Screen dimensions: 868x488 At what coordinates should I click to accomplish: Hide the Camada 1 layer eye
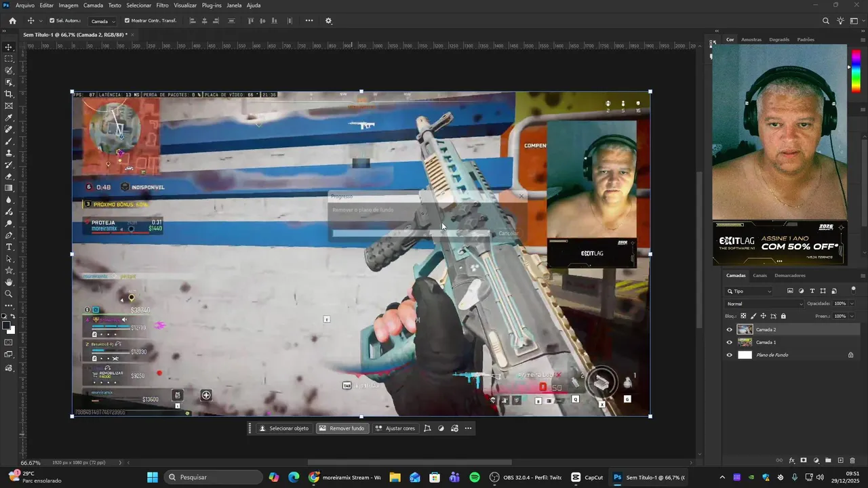pos(730,342)
